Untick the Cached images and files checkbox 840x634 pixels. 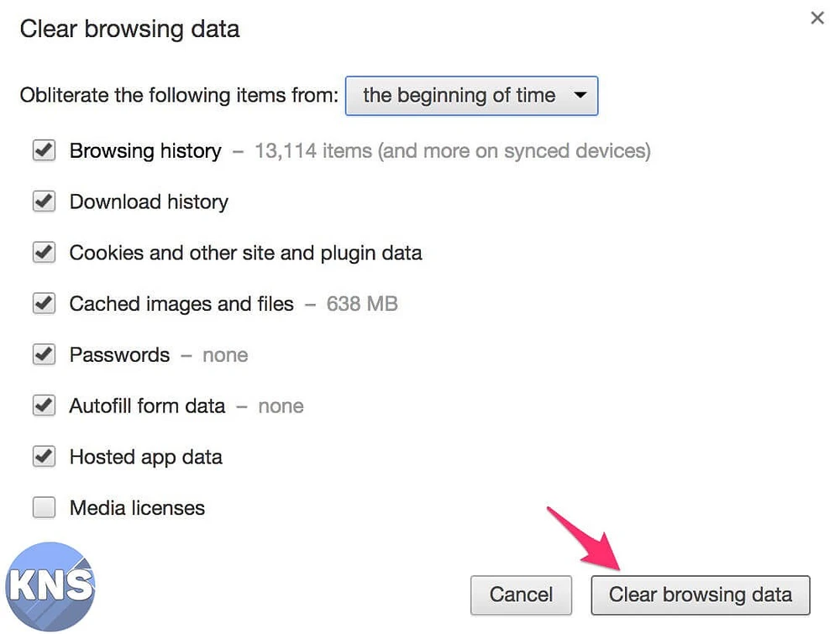click(44, 304)
